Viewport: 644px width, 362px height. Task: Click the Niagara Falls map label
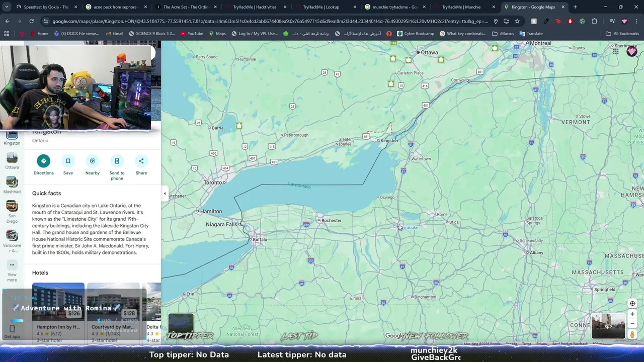point(221,224)
